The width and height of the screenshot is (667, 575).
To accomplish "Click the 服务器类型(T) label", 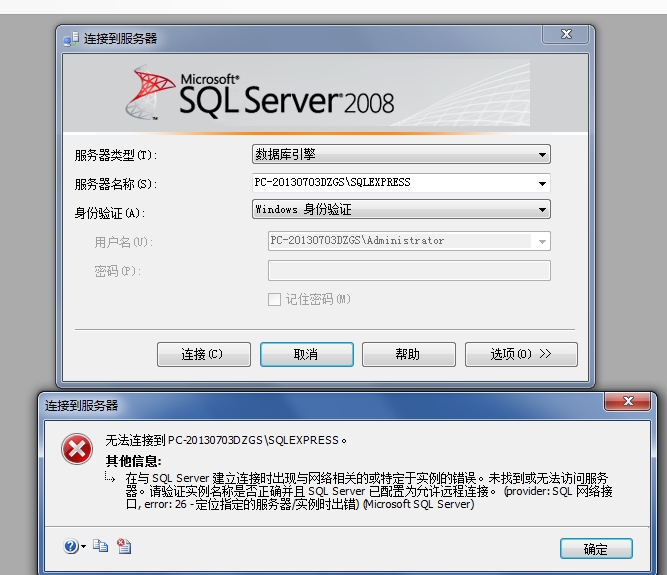I will (116, 155).
